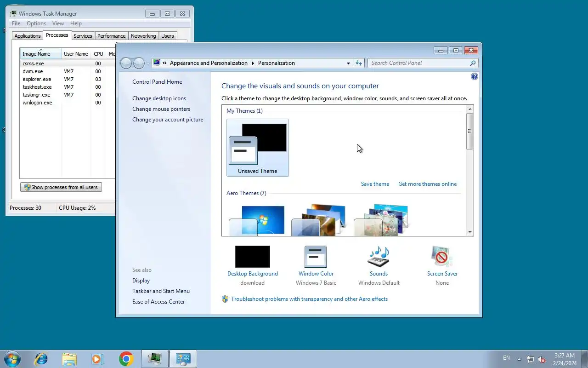Switch to Control Panel taskbar button
588x368 pixels.
(183, 359)
